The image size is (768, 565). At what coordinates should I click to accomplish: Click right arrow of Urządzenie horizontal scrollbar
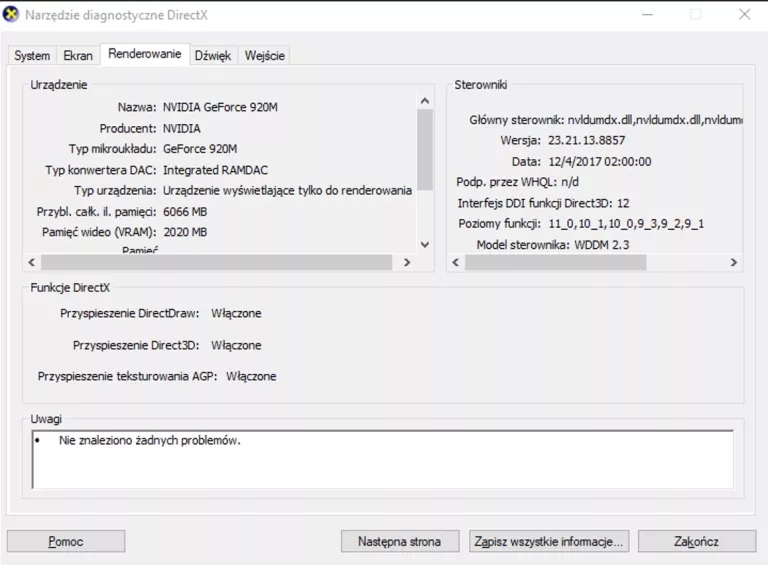pyautogui.click(x=407, y=262)
